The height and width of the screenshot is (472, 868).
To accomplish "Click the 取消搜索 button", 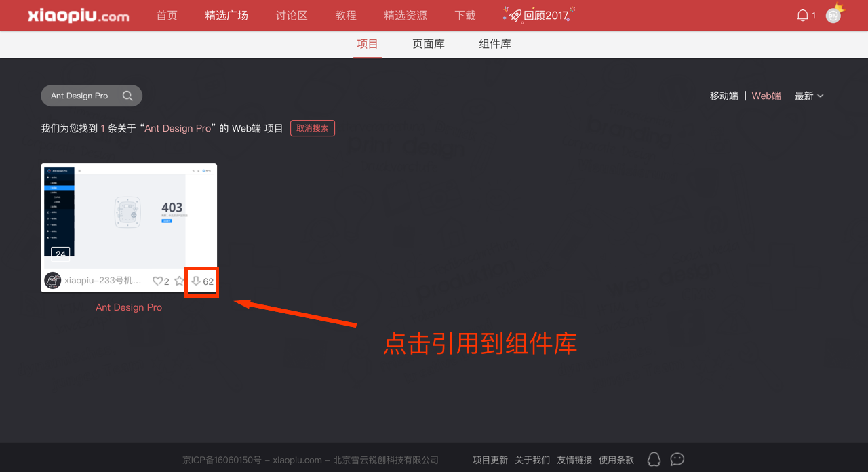I will click(x=313, y=128).
